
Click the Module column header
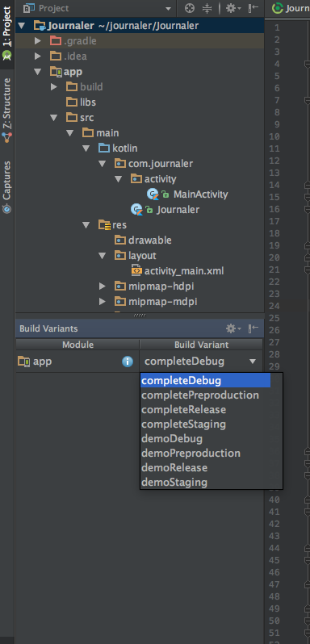tap(77, 345)
